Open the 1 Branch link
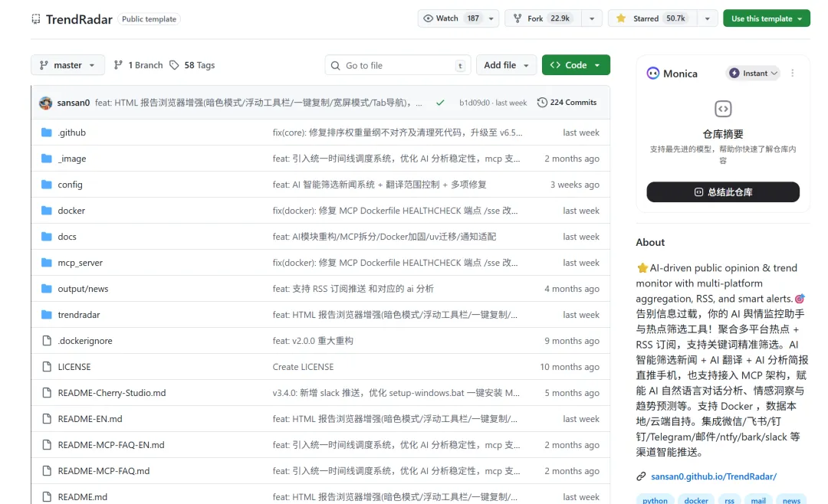Screen dimensions: 828x504 pos(139,65)
